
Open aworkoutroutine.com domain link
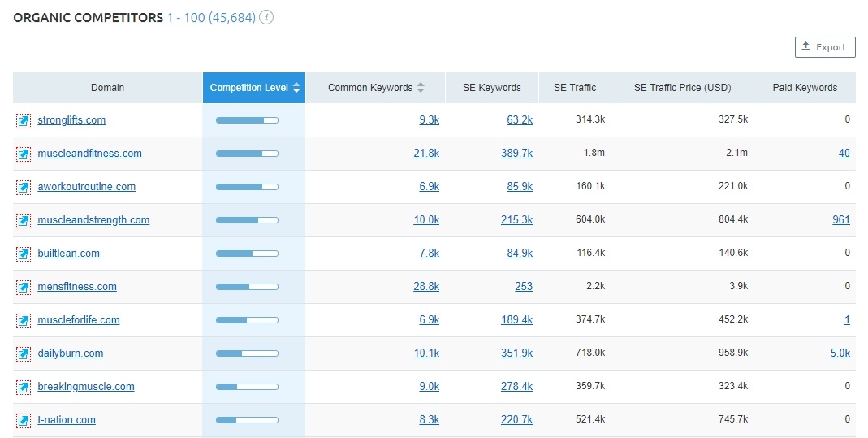pyautogui.click(x=86, y=187)
